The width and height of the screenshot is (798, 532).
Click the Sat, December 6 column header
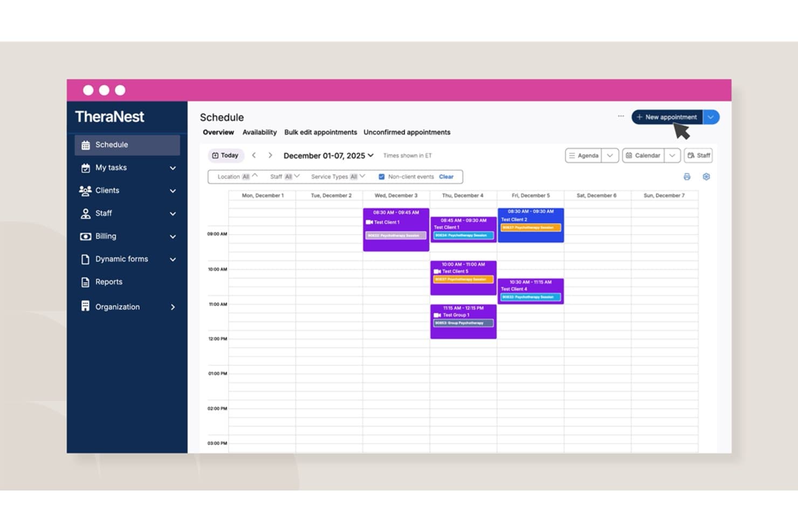click(x=597, y=196)
